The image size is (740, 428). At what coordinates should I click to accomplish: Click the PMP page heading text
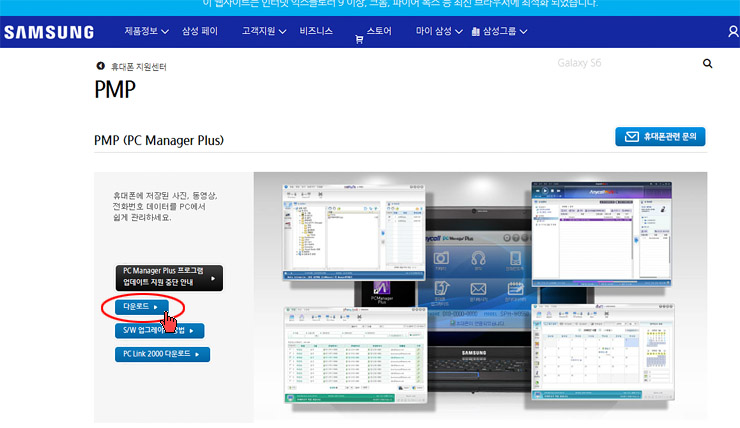tap(115, 89)
